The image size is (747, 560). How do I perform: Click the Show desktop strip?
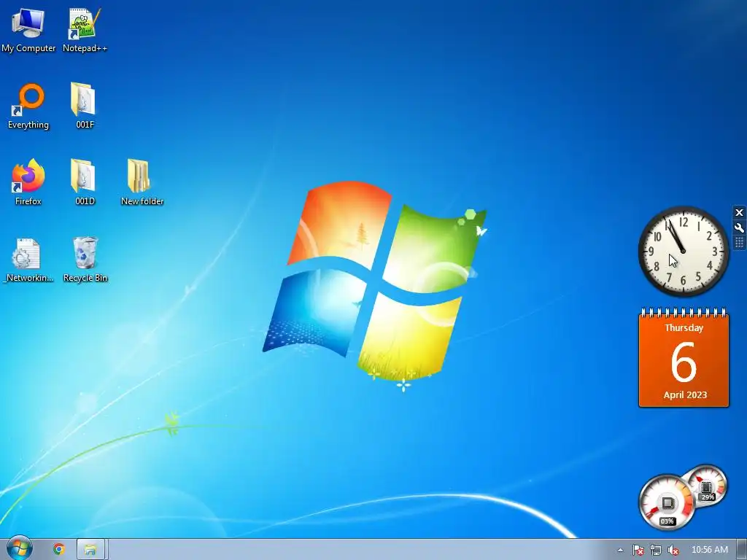coord(742,550)
